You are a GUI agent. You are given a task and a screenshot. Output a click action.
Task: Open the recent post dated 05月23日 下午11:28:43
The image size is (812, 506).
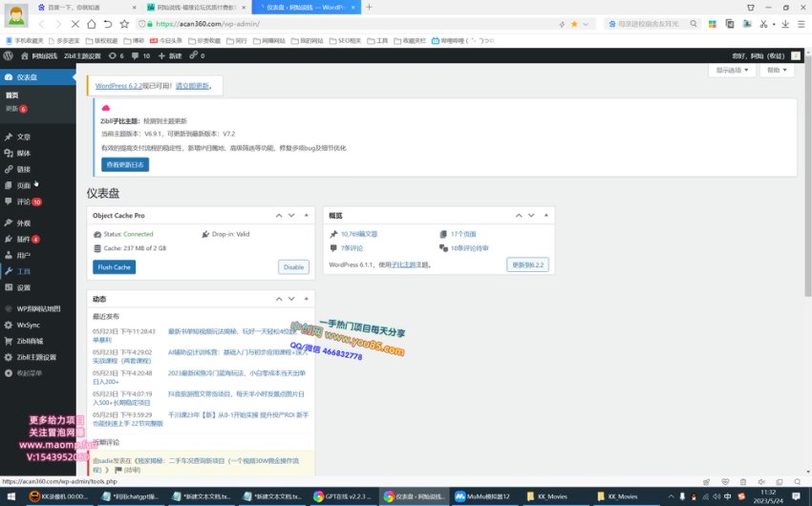[x=231, y=331]
